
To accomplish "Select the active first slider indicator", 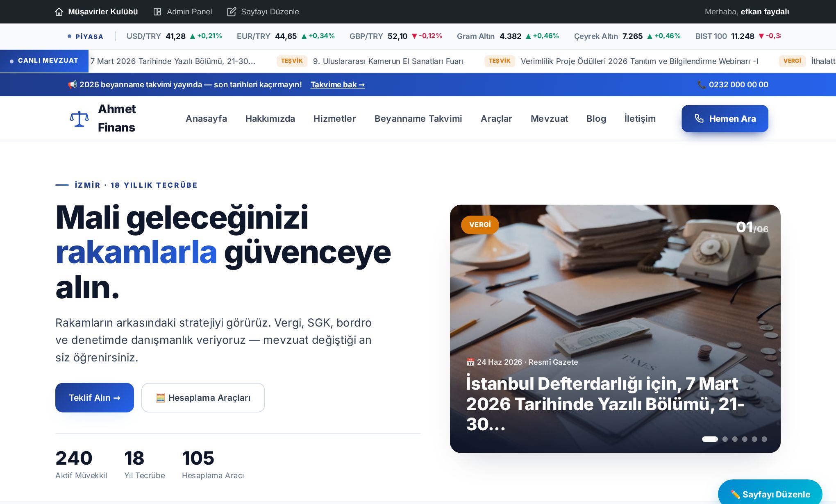I will click(710, 439).
